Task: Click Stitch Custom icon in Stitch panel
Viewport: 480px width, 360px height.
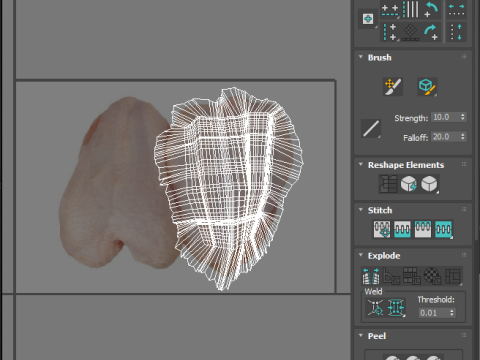Action: pos(443,229)
